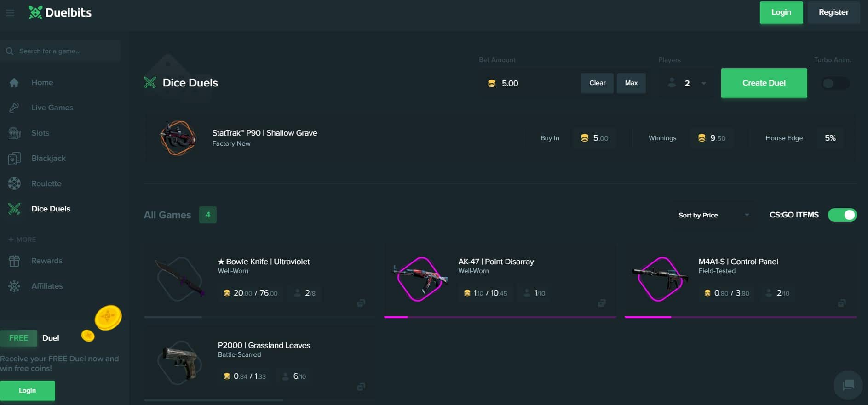868x405 pixels.
Task: Open the Players count dropdown
Action: (x=688, y=83)
